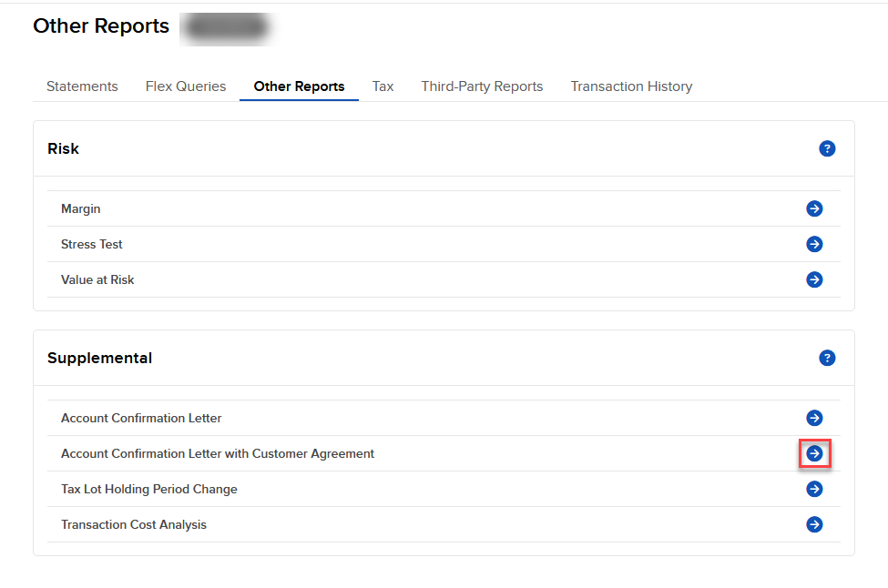Open the Flex Queries tab
Image resolution: width=888 pixels, height=588 pixels.
pyautogui.click(x=185, y=86)
